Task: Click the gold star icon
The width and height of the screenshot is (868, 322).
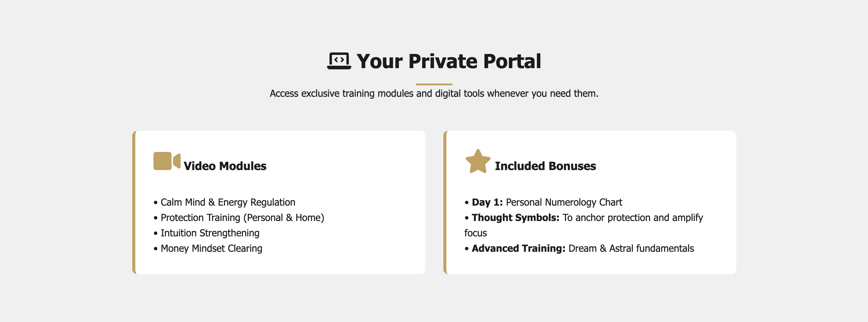Action: click(x=478, y=162)
